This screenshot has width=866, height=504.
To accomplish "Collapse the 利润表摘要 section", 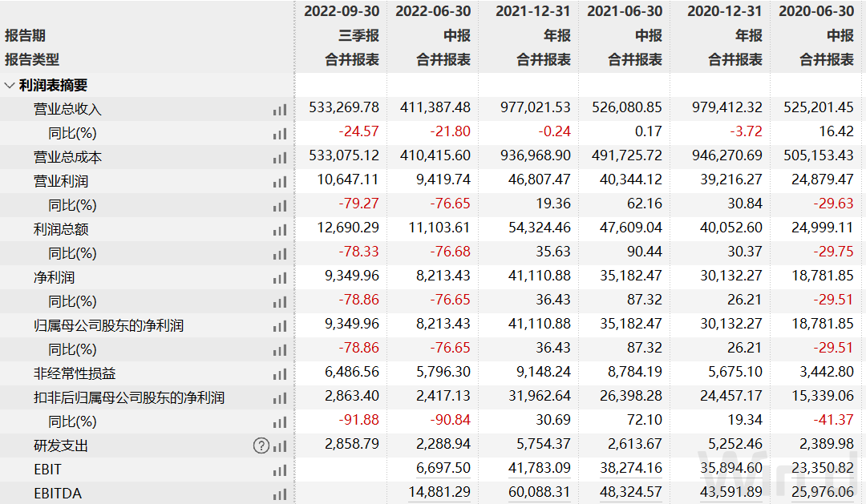I will (9, 85).
